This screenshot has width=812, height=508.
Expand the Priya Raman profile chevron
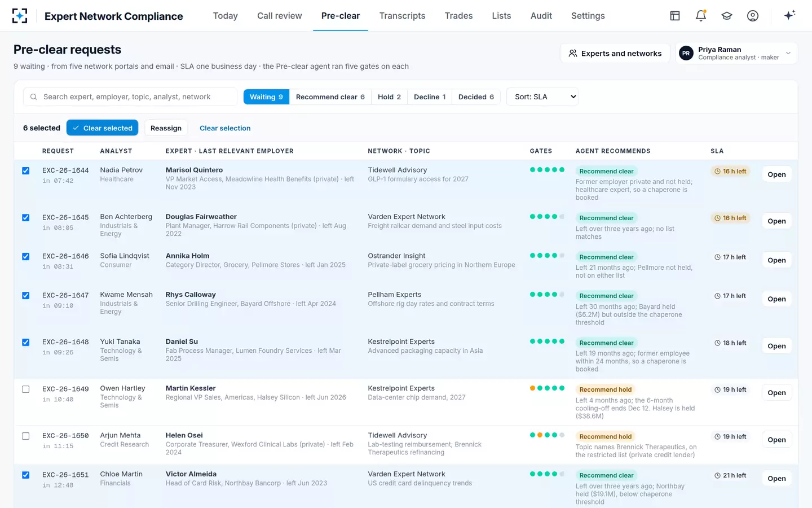(x=788, y=54)
